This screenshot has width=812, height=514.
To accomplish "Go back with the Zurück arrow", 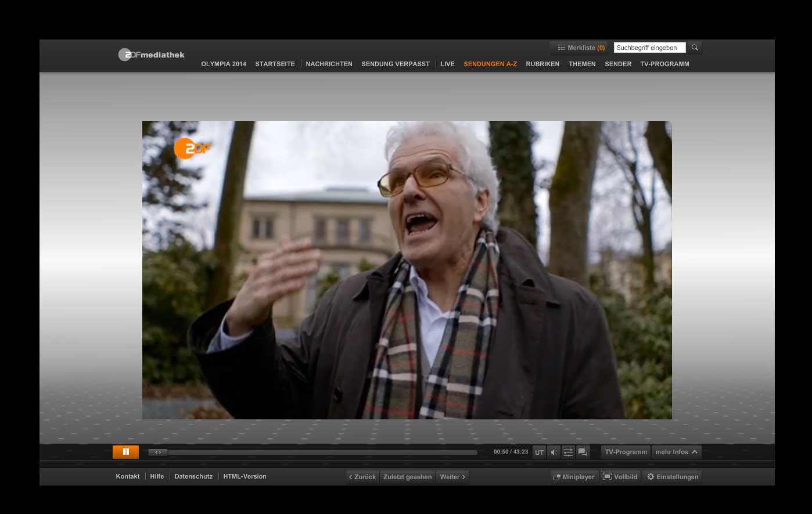I will (x=362, y=477).
